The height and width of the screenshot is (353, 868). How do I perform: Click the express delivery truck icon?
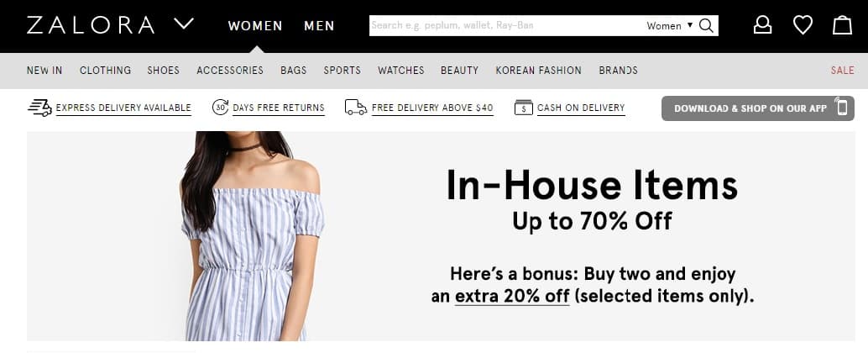pyautogui.click(x=39, y=108)
